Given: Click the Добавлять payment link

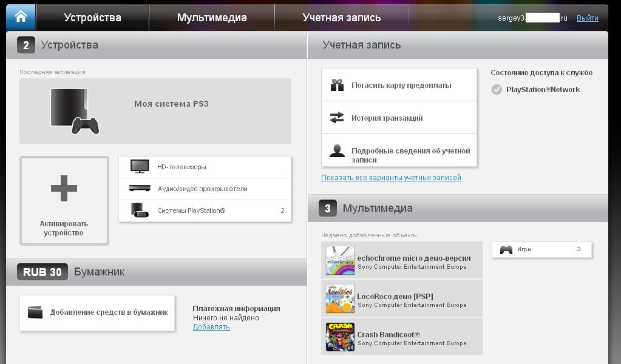Looking at the screenshot, I should coord(211,327).
